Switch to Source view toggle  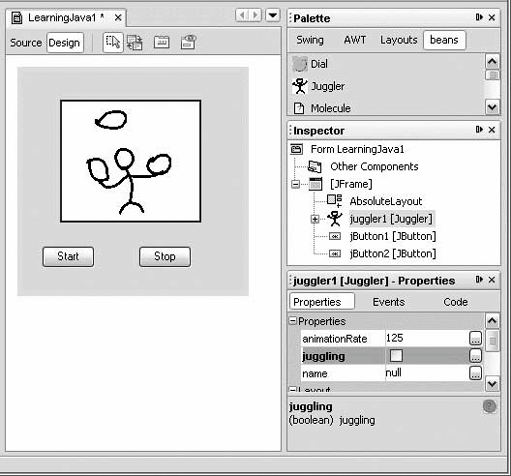coord(26,43)
